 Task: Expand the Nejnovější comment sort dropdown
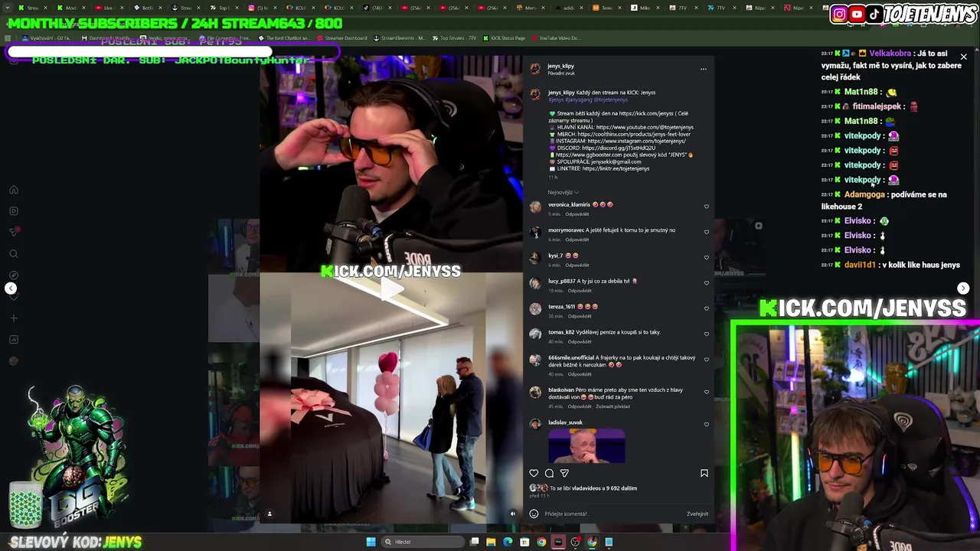[563, 192]
